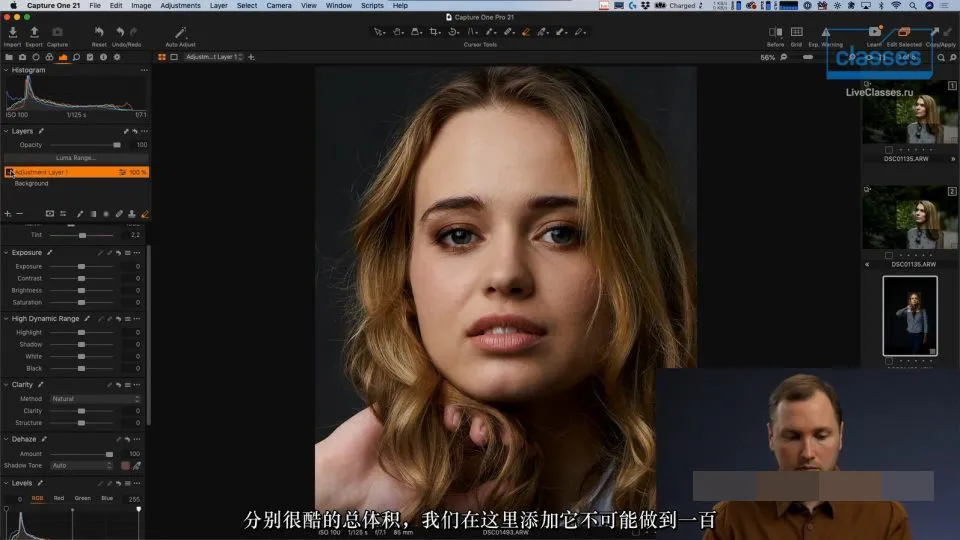
Task: Collapse the High Dynamic Range panel
Action: click(x=6, y=318)
